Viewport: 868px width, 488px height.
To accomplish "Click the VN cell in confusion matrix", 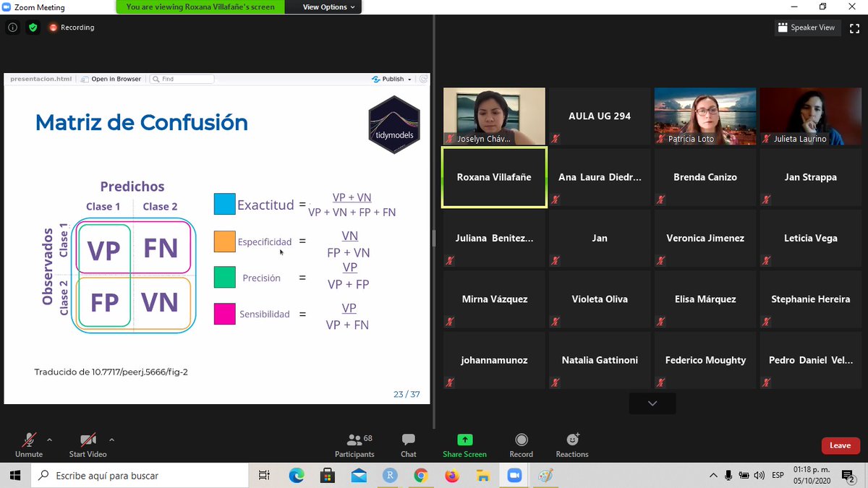I will (x=160, y=301).
